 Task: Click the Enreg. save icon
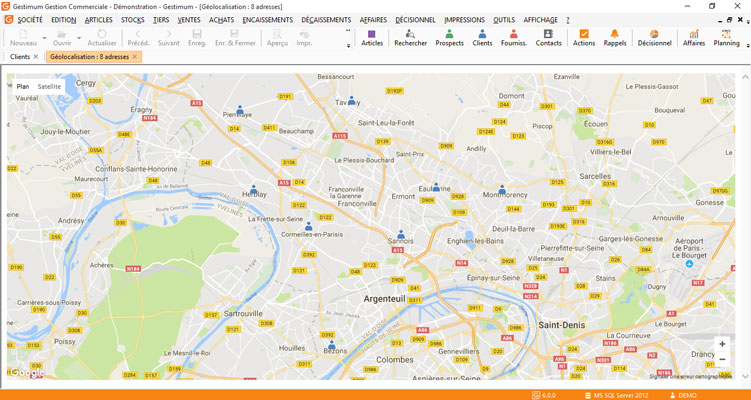pyautogui.click(x=197, y=38)
